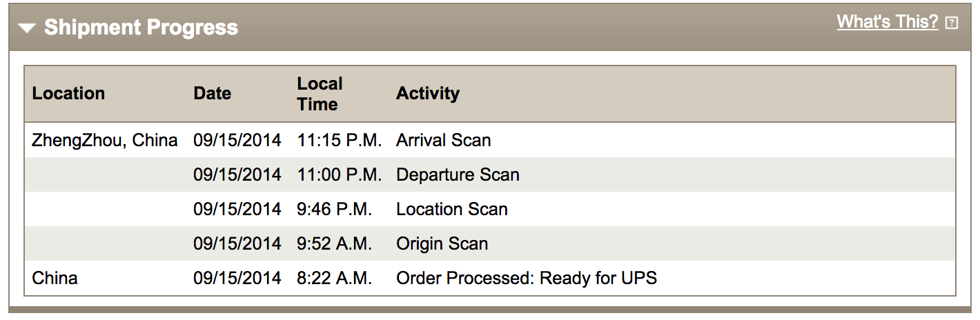Click the 8:22 A.M. time cell
980x320 pixels.
[x=334, y=279]
